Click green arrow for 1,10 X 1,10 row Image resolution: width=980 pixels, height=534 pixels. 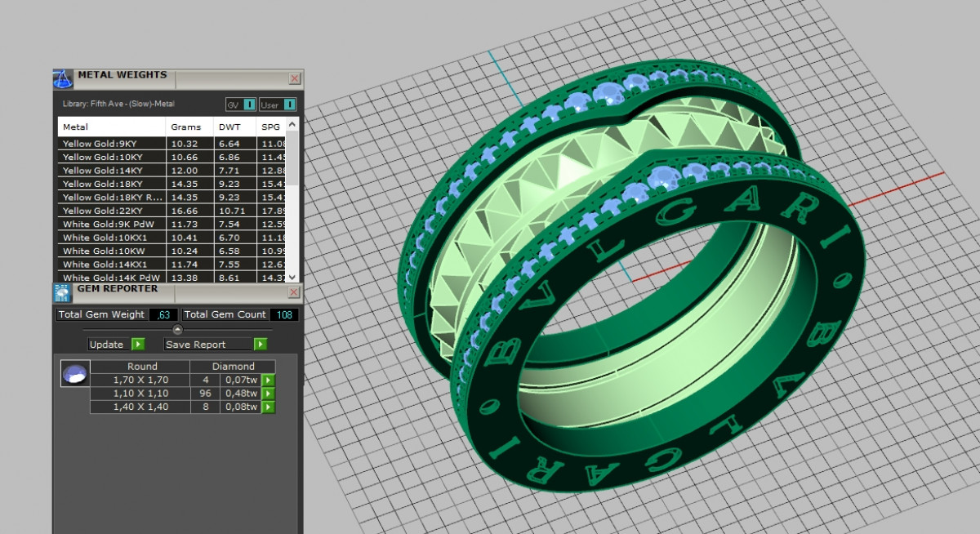click(x=268, y=394)
